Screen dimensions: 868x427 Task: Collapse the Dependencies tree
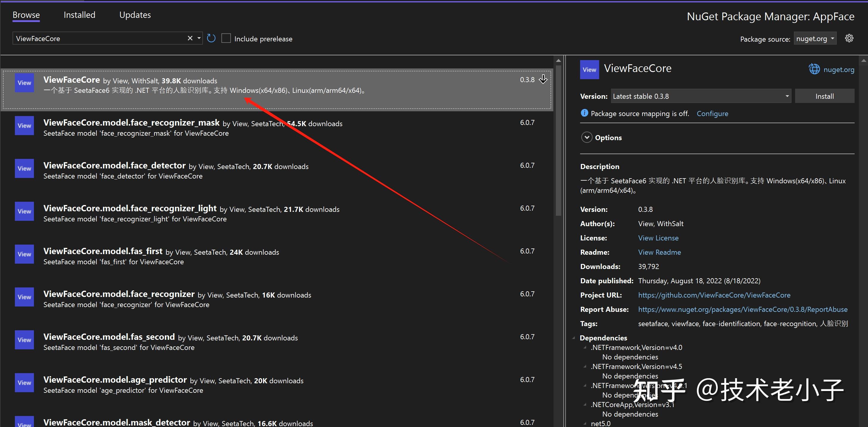574,338
